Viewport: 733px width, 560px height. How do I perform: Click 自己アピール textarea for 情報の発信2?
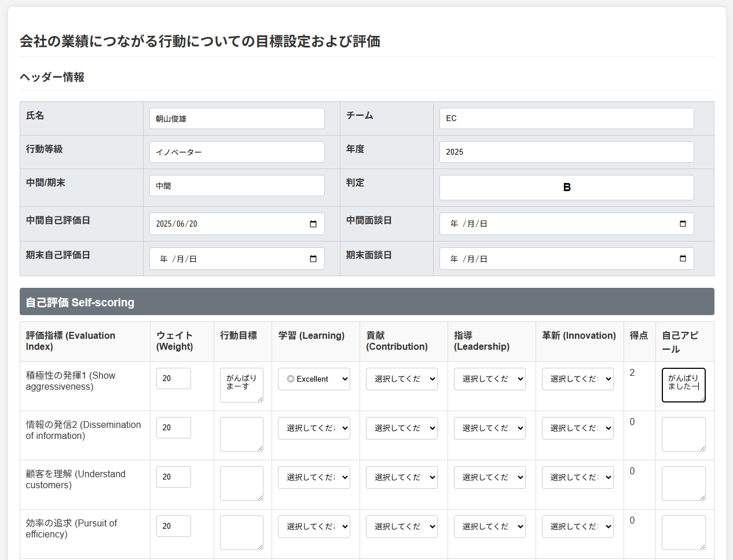684,434
